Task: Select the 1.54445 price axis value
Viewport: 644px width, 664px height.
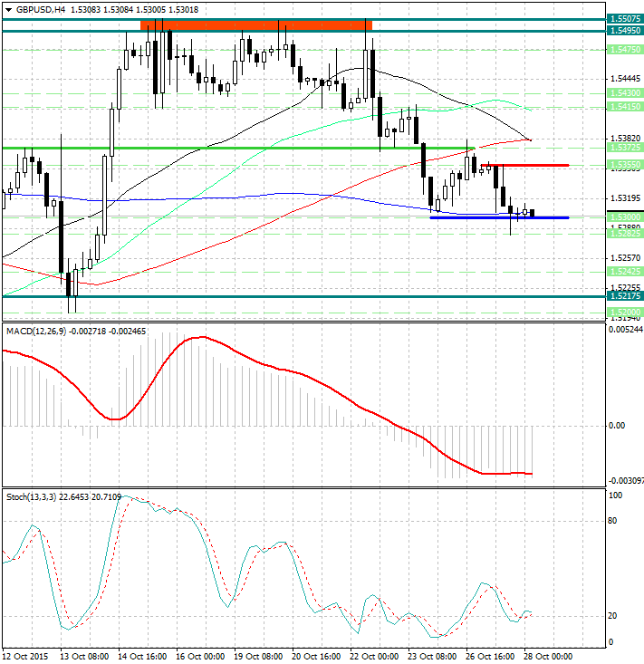Action: (x=625, y=79)
